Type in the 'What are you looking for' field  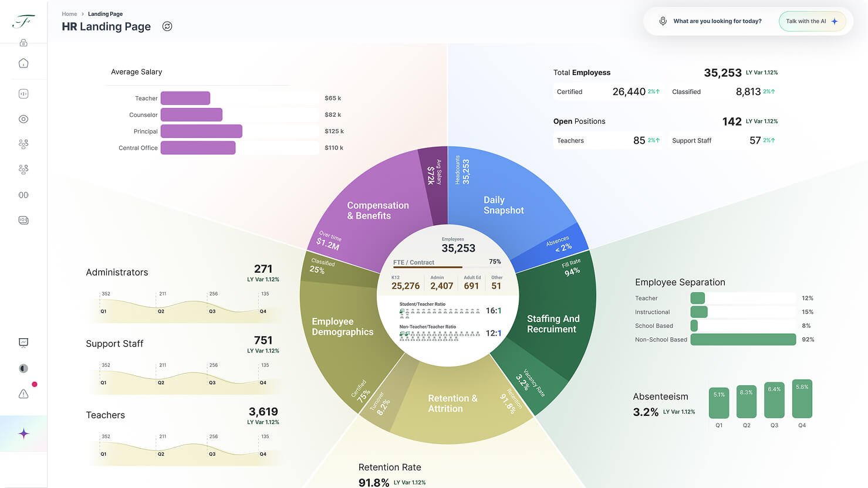pos(717,21)
